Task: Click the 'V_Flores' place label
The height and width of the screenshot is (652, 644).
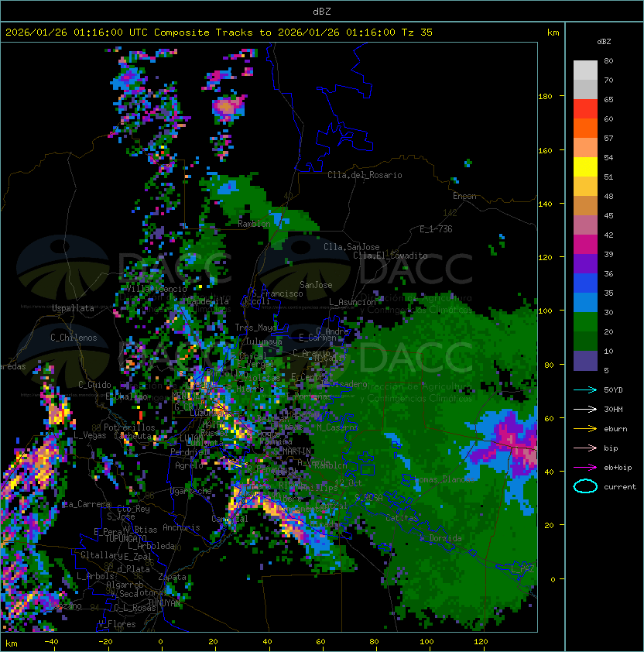Action: 117,624
